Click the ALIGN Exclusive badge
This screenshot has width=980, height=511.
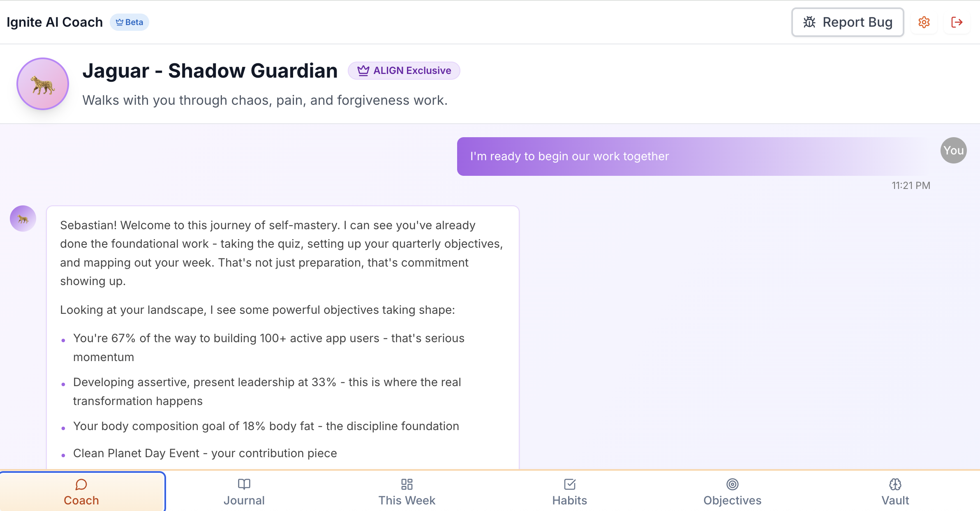point(404,70)
